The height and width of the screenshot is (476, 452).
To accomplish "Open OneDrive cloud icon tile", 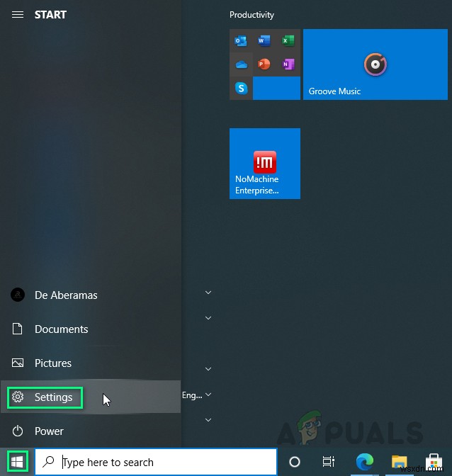I will [x=242, y=64].
